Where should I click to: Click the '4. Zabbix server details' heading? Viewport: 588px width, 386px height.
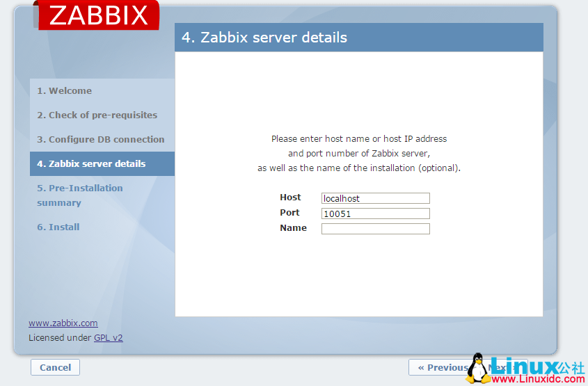pyautogui.click(x=264, y=38)
